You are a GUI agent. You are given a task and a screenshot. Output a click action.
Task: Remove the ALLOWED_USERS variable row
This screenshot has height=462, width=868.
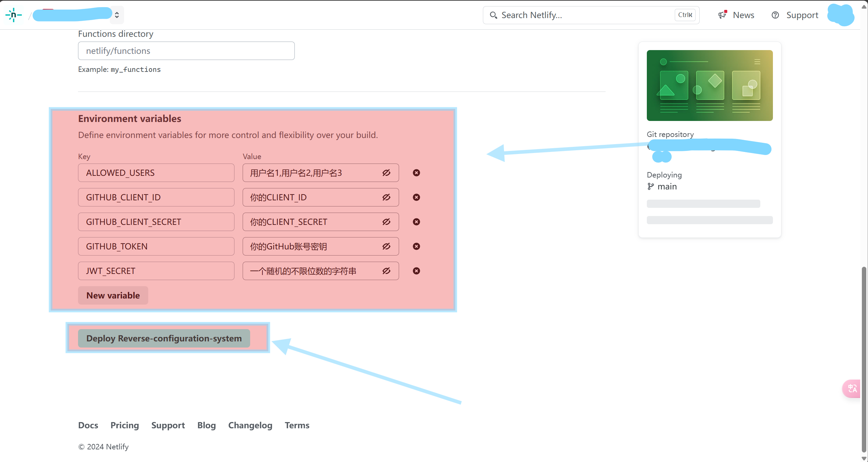416,173
